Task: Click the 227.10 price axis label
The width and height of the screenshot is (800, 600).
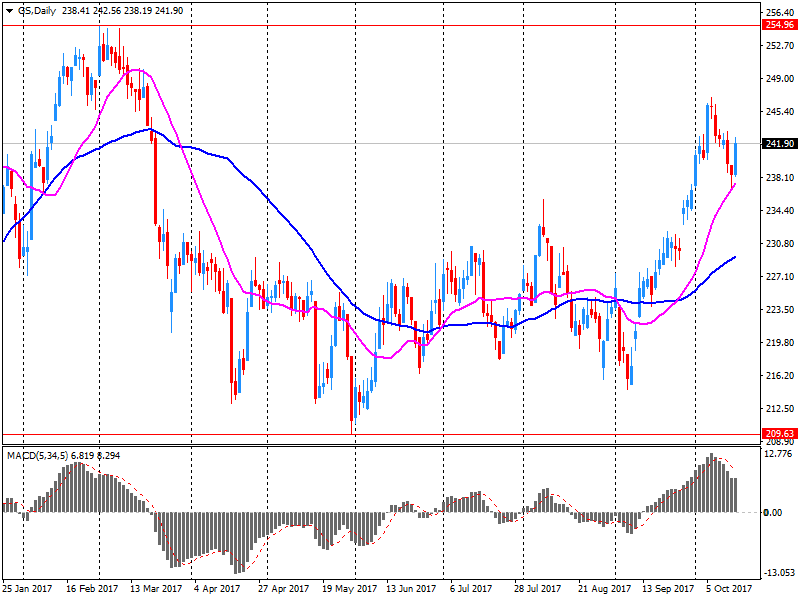Action: (780, 277)
